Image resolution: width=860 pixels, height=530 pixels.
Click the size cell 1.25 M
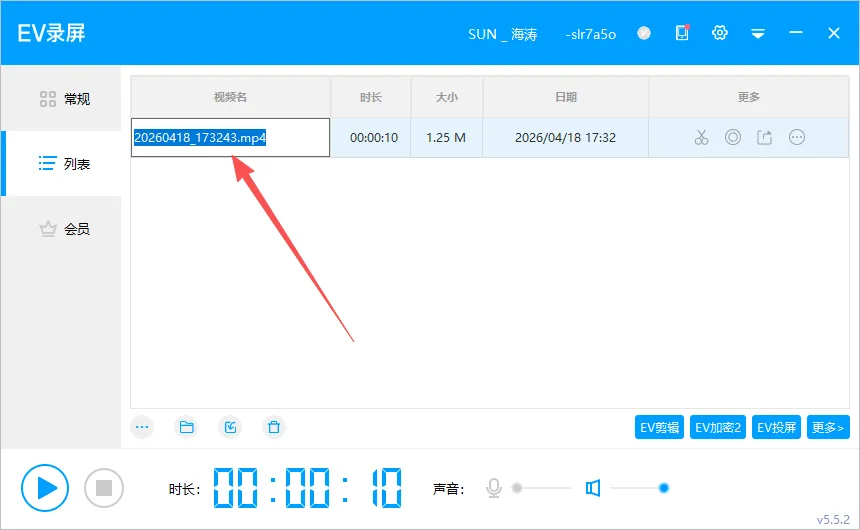tap(446, 138)
